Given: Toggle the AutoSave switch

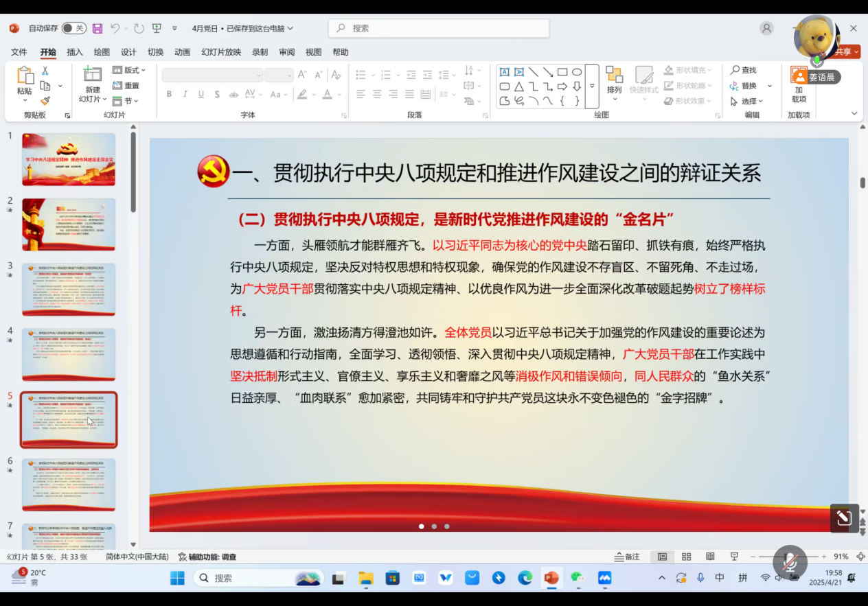Looking at the screenshot, I should (x=73, y=28).
